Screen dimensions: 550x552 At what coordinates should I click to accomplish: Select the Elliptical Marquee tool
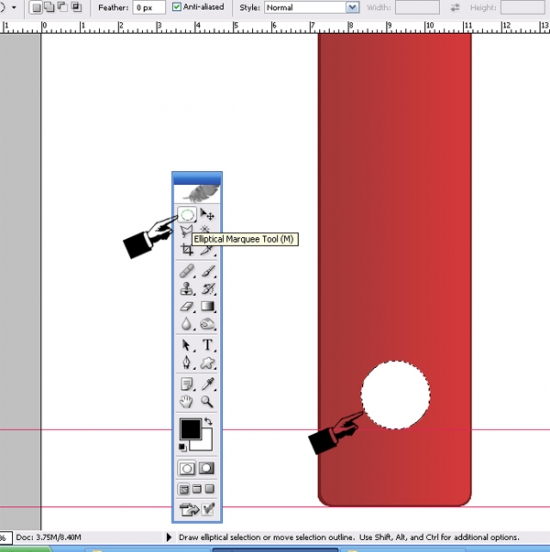[187, 214]
